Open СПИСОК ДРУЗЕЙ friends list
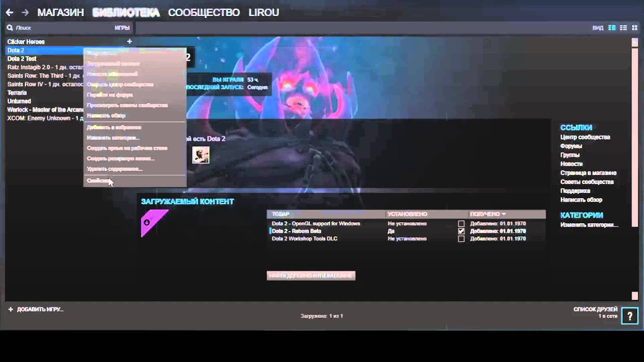Image resolution: width=644 pixels, height=362 pixels. (595, 309)
